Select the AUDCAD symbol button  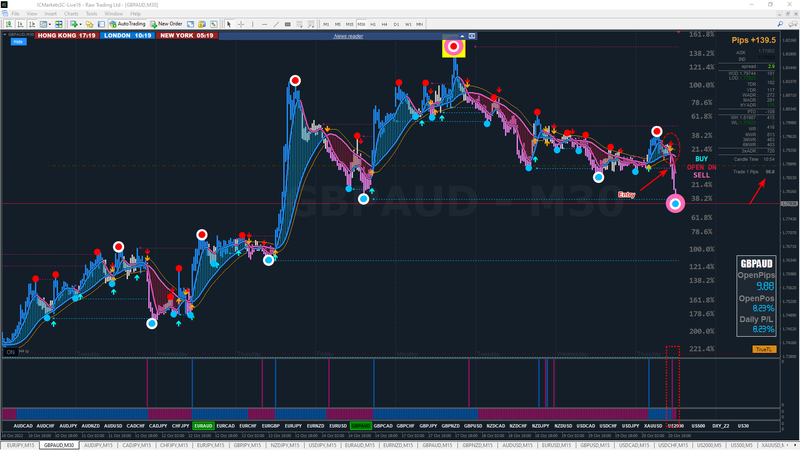coord(23,426)
